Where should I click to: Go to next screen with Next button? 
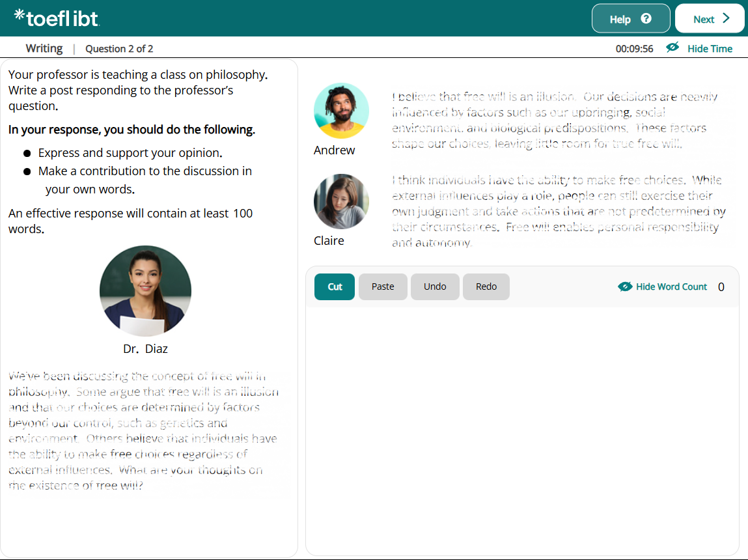(x=710, y=19)
